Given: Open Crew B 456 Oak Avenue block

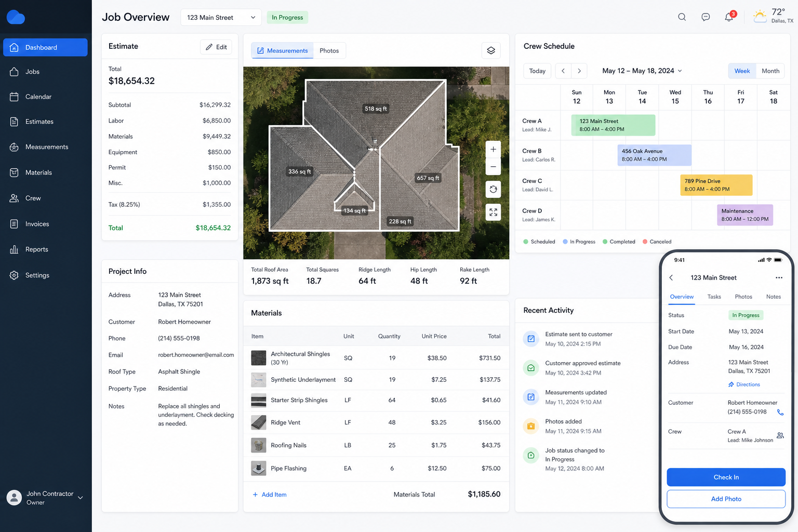Looking at the screenshot, I should coord(654,155).
